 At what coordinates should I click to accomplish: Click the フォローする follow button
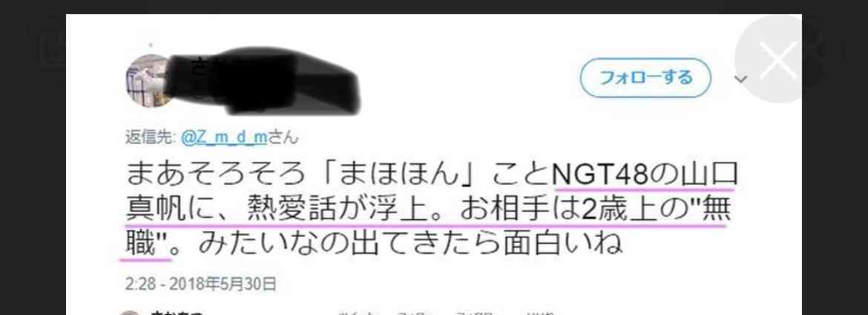click(x=645, y=78)
